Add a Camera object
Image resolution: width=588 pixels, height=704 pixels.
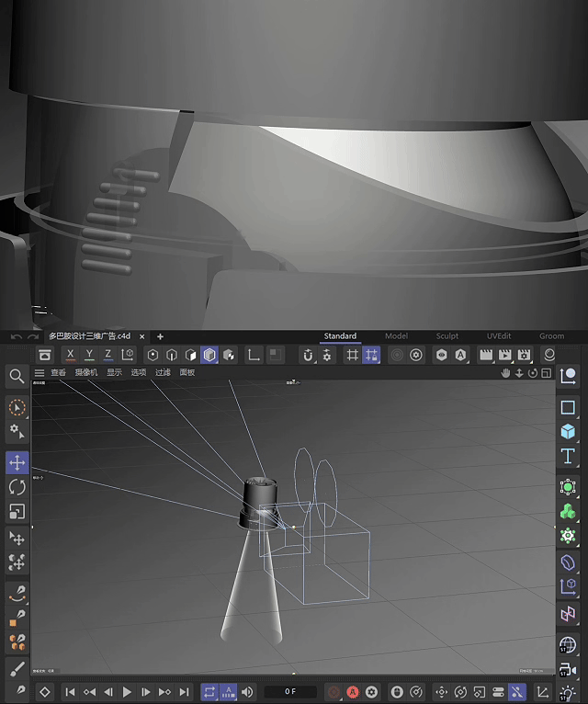(568, 670)
